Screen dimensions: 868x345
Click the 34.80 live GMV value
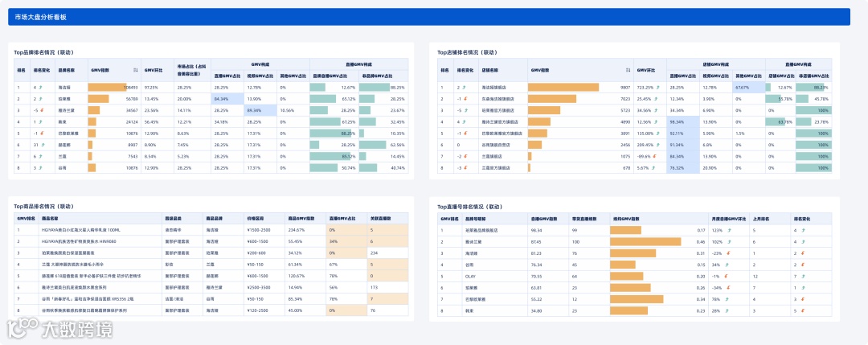point(536,310)
